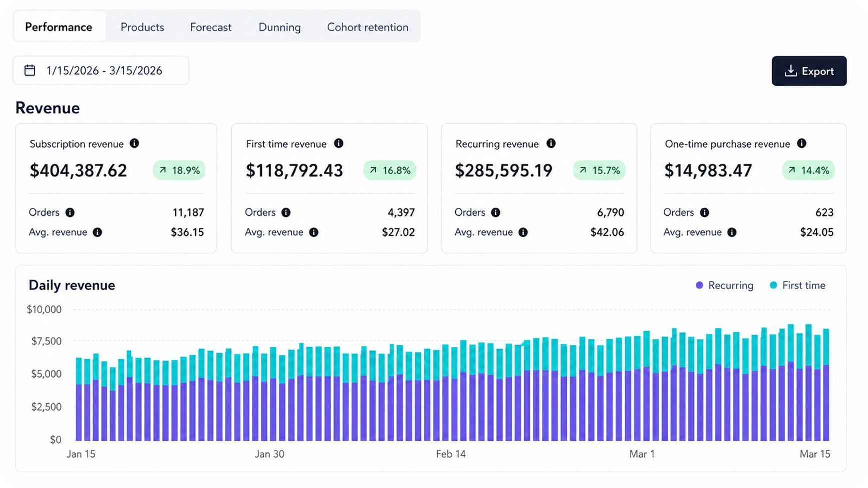Click the Jan 30 axis label
The image size is (868, 488).
pos(269,454)
